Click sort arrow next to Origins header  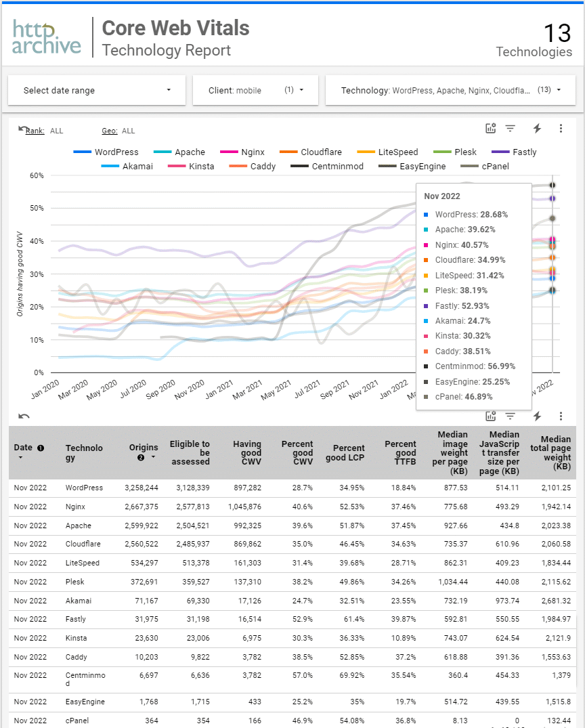(x=153, y=457)
